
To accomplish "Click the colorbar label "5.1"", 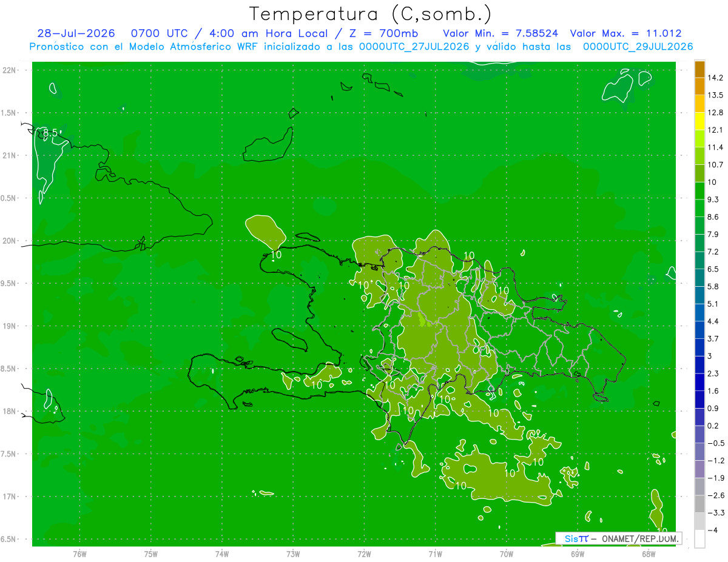I will [713, 304].
